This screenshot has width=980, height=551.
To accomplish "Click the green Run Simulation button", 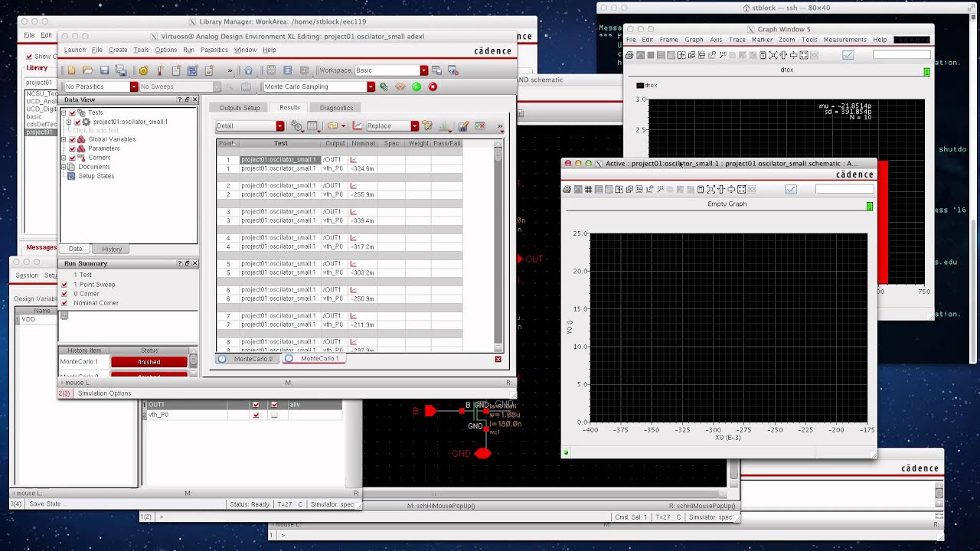I will click(x=416, y=86).
